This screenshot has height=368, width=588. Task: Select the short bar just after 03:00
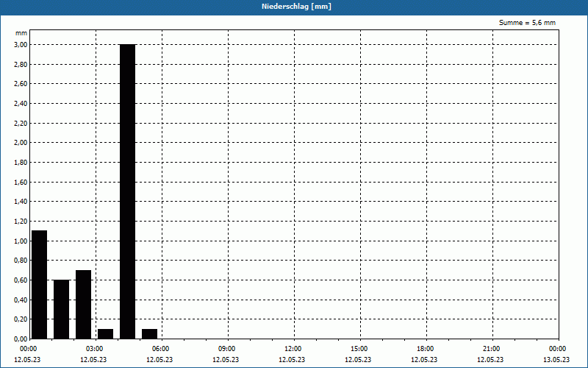[x=105, y=334]
